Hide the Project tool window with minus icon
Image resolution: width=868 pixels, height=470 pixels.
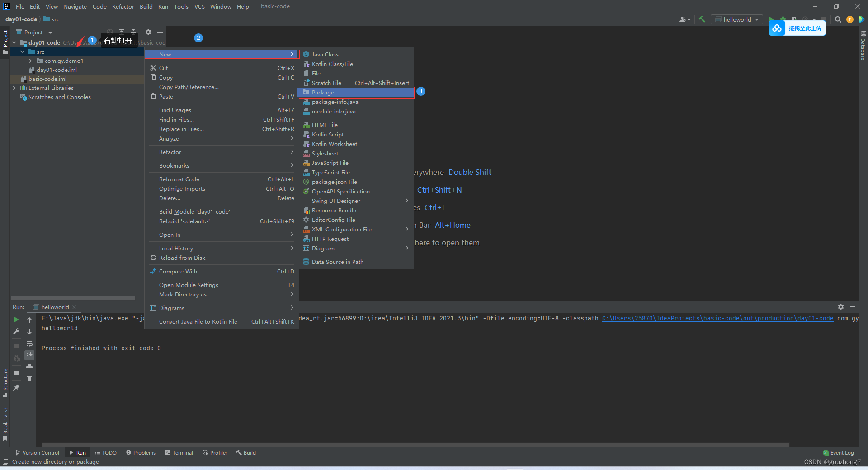(160, 32)
